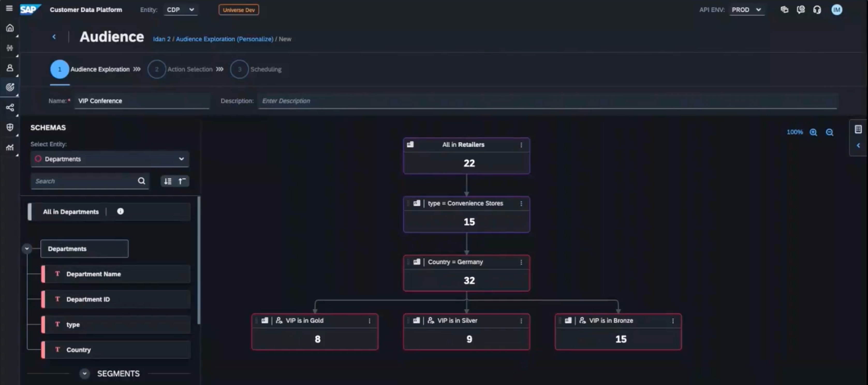
Task: Open the windows icon in top bar
Action: [784, 10]
